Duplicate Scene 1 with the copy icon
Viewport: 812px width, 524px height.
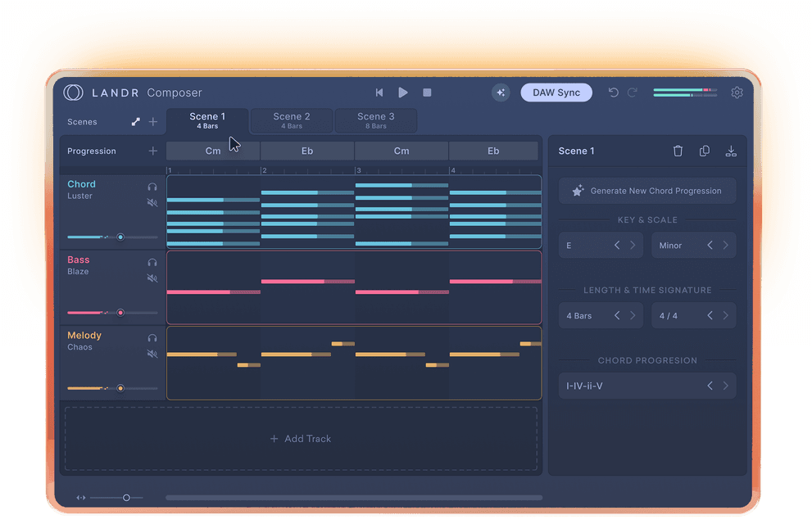click(704, 151)
